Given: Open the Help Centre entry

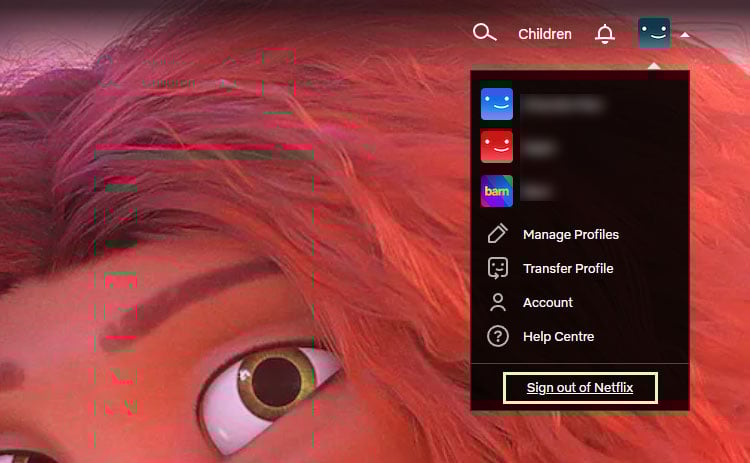Looking at the screenshot, I should (x=558, y=336).
